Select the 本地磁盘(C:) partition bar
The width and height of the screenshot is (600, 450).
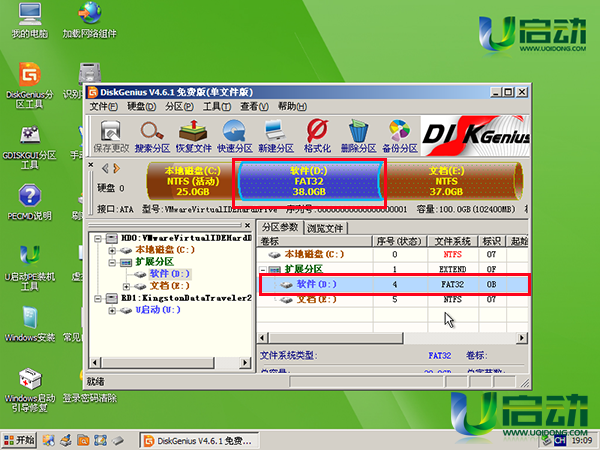pos(192,181)
